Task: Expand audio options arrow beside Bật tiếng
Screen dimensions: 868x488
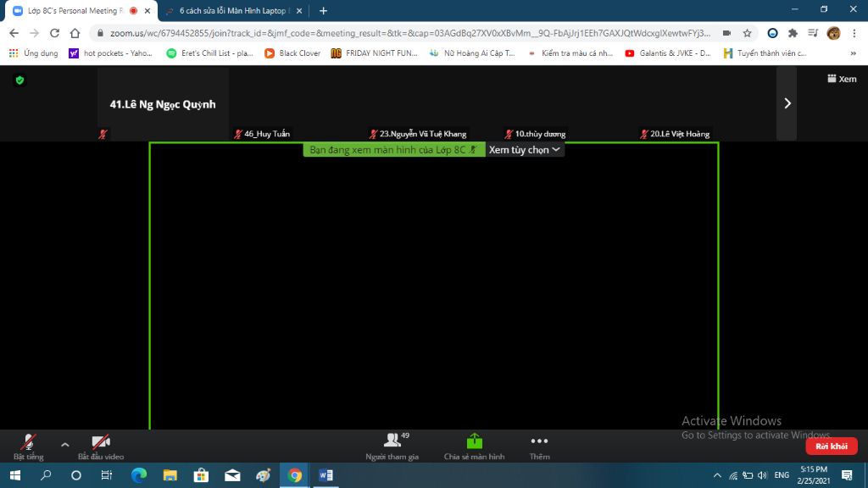Action: click(x=64, y=444)
